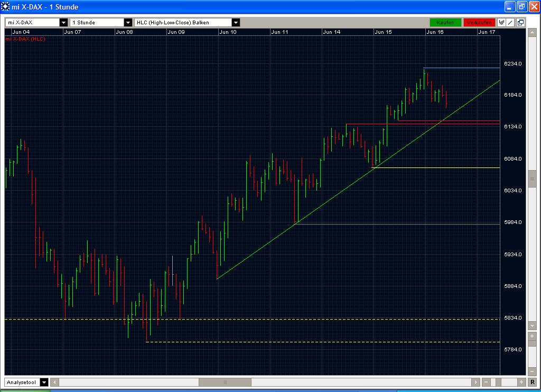Click the Jun 15 date label
The height and width of the screenshot is (392, 541).
(384, 32)
